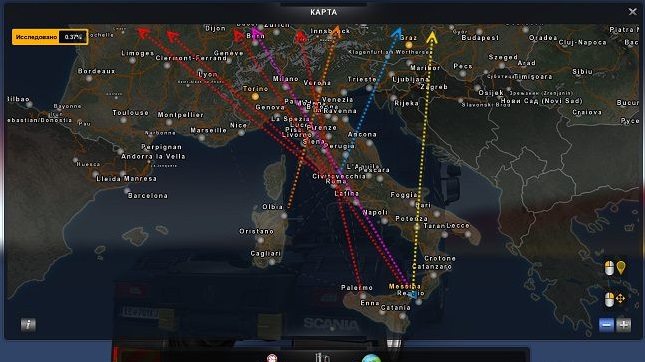The image size is (645, 362).
Task: Click the left-click mouse icon beside the pin
Action: pos(609,268)
